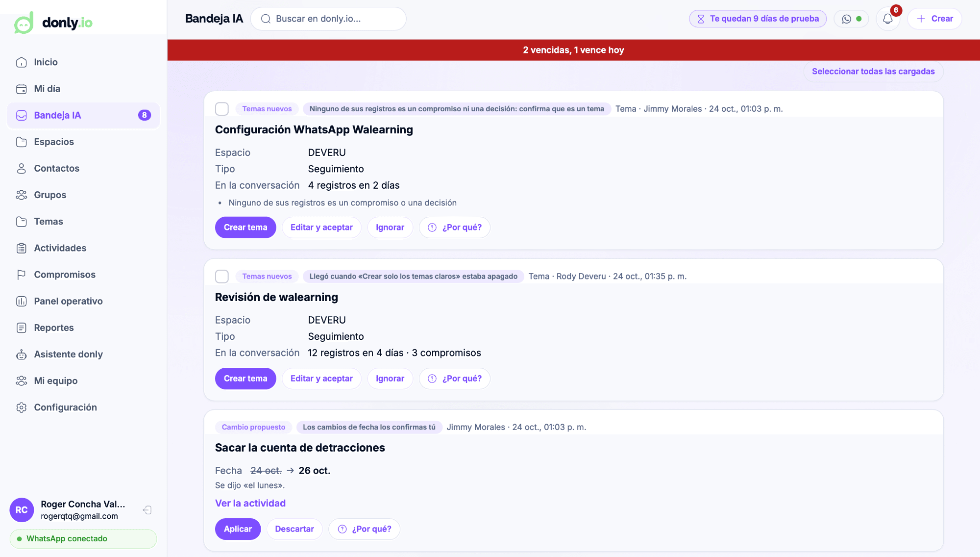The image size is (980, 557).
Task: Click the logout icon beside Roger Concha
Action: [147, 510]
